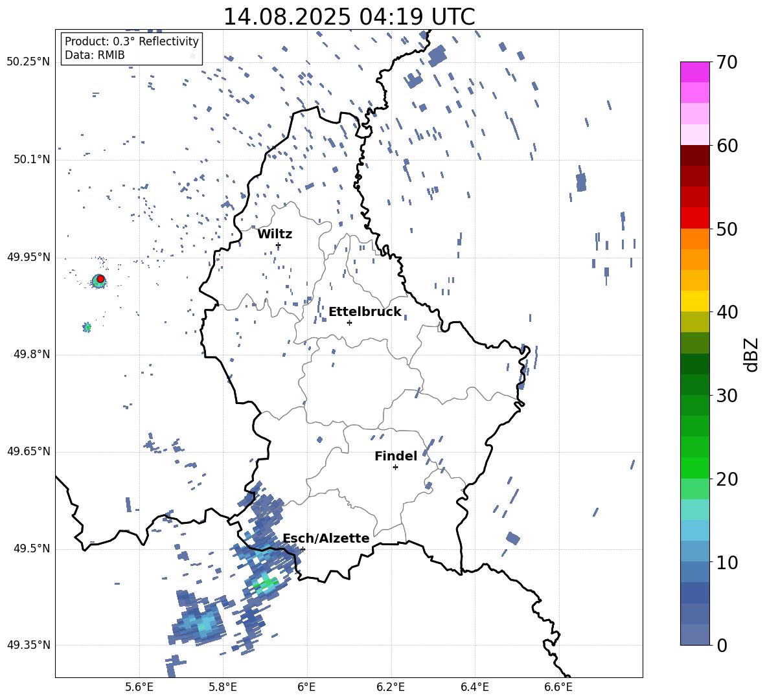Click the dark maroon colorbar segment below 60
The height and width of the screenshot is (700, 767).
point(694,155)
